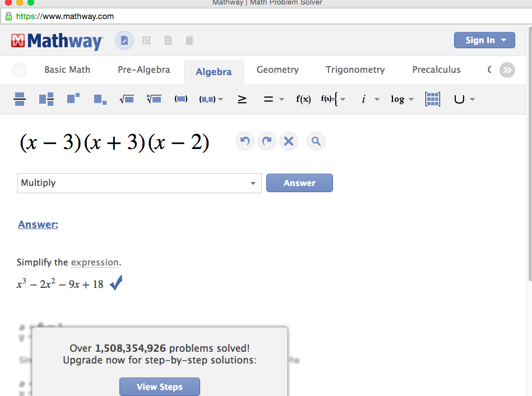Viewport: 532px width, 396px height.
Task: Insert an equals sign
Action: (x=269, y=99)
